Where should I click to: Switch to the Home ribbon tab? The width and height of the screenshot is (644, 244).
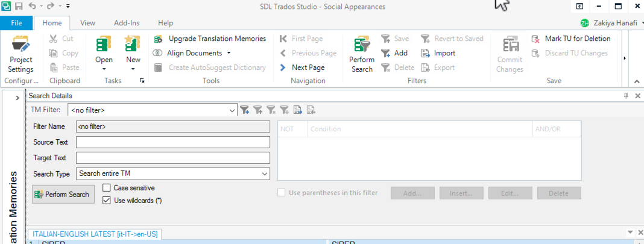52,23
